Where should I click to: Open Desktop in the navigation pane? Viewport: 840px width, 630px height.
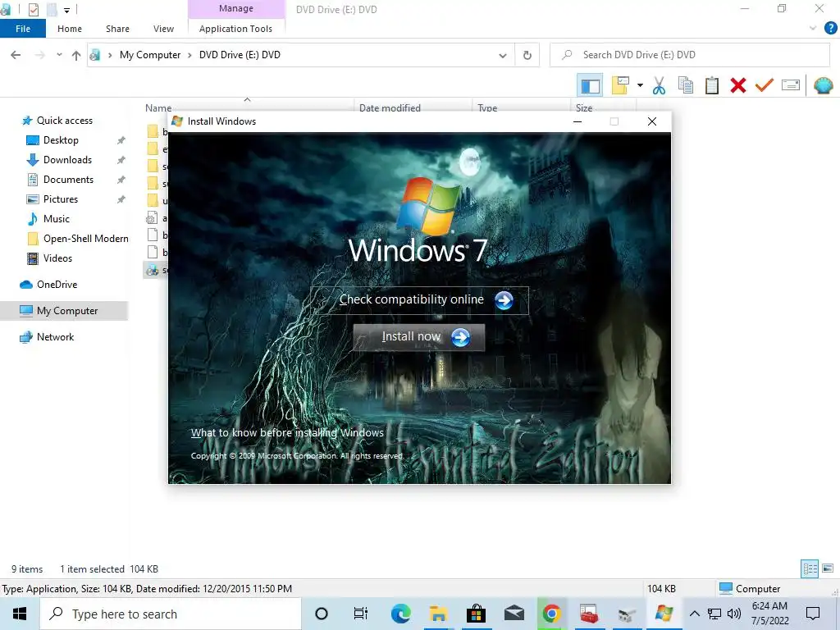click(x=61, y=140)
